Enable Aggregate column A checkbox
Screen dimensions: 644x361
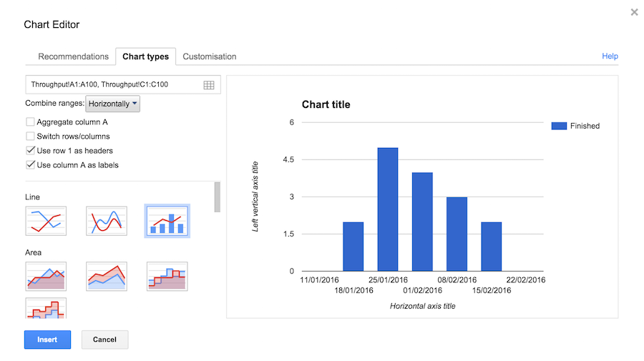click(30, 122)
